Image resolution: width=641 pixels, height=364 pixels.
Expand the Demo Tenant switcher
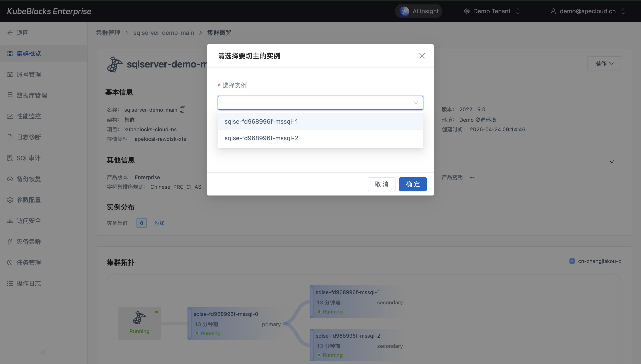[492, 11]
